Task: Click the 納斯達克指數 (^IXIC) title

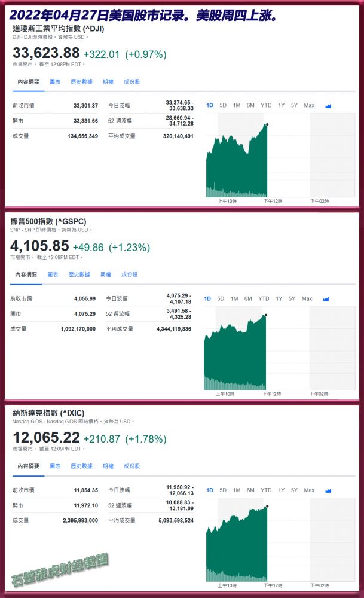Action: pos(48,413)
